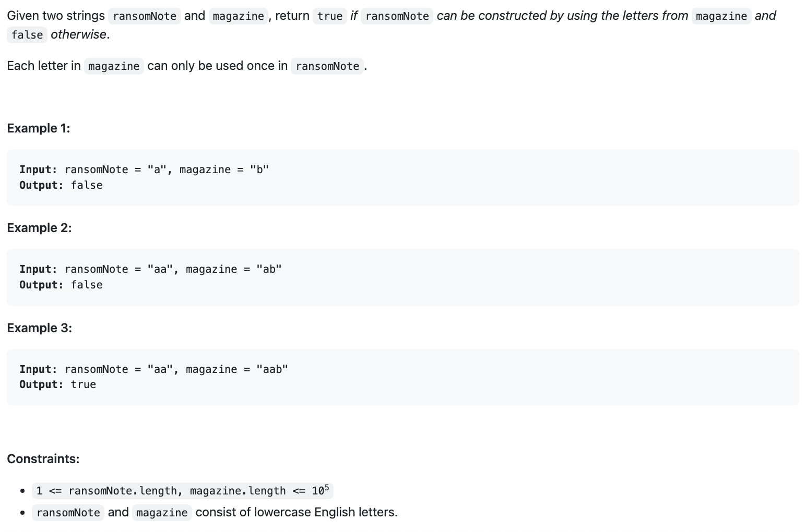
Task: Click the "true" code chip in description
Action: coord(330,16)
